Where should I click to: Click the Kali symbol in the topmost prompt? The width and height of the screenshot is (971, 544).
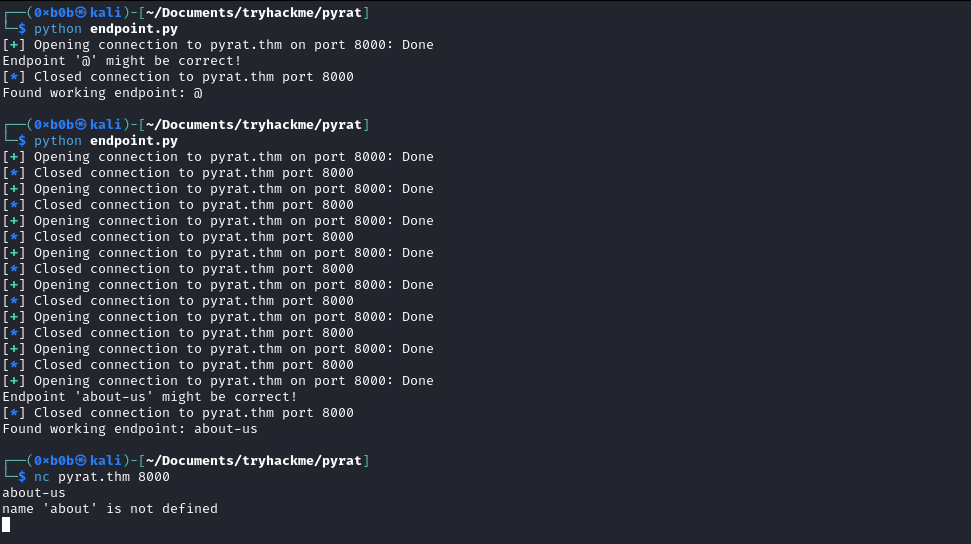80,13
